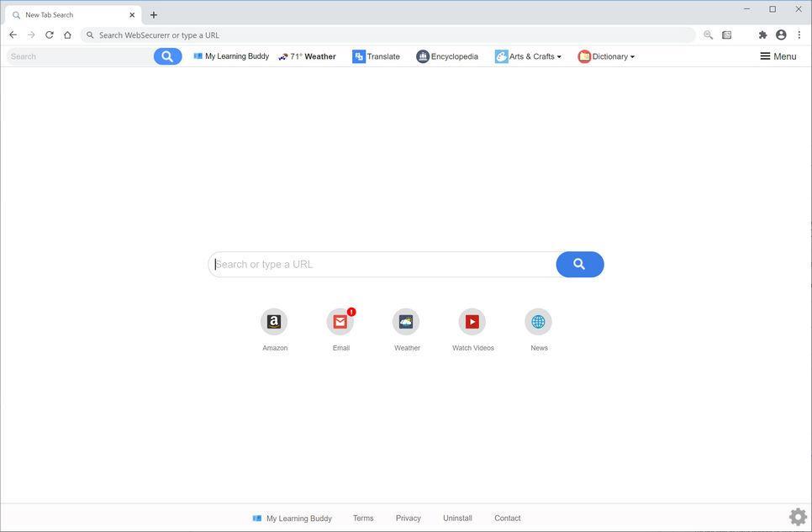Open a new tab with the plus button

pyautogui.click(x=153, y=15)
